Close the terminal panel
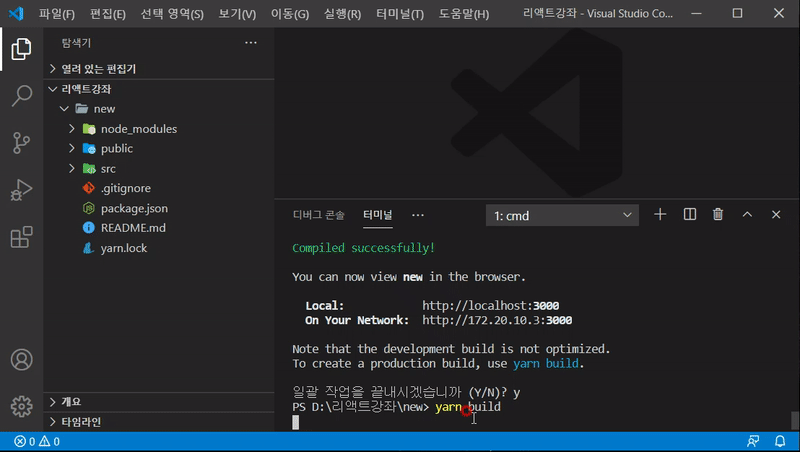 pos(776,214)
